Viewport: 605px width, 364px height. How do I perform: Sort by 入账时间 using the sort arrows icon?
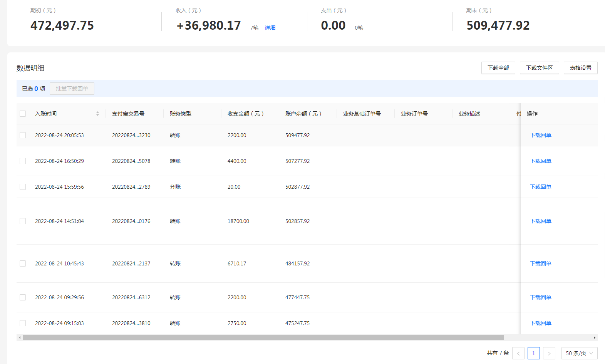point(97,114)
